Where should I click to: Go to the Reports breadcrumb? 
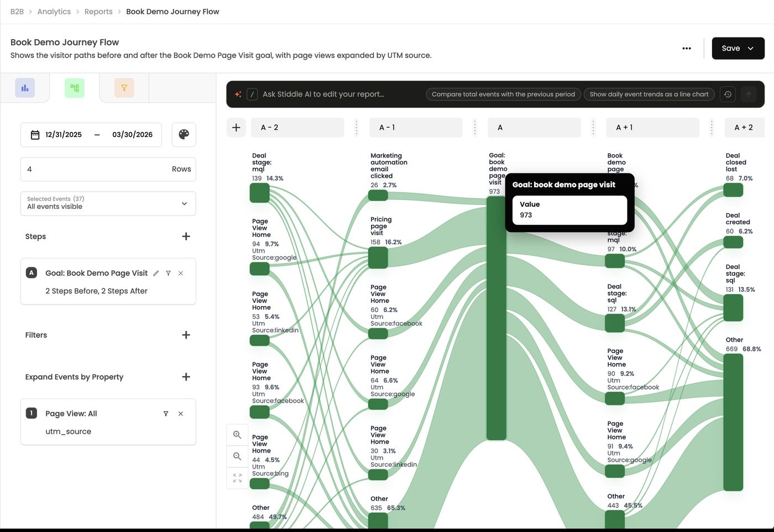point(98,12)
